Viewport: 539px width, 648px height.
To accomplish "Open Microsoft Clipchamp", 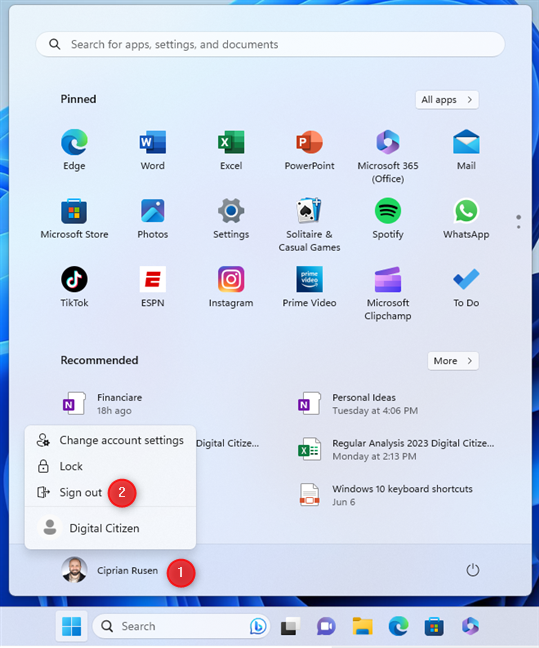I will click(x=388, y=293).
